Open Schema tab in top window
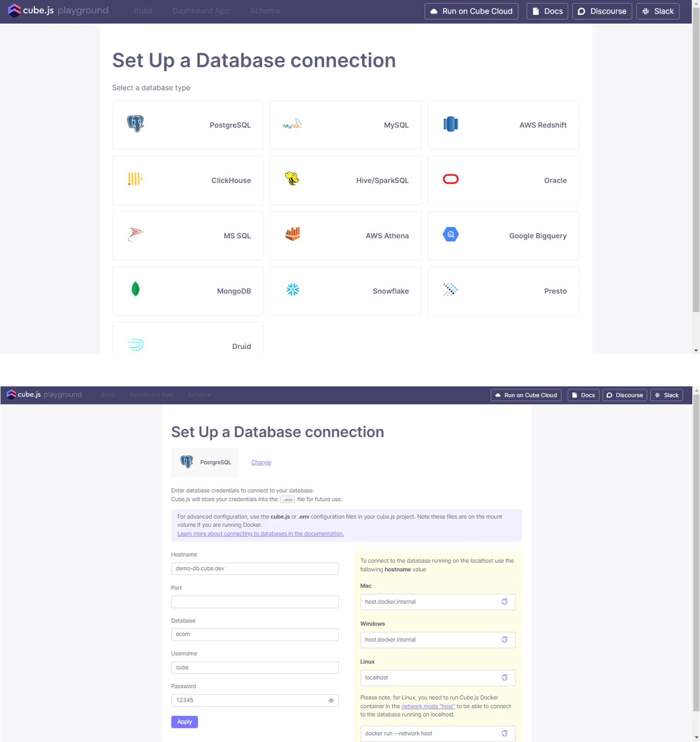 [x=265, y=11]
